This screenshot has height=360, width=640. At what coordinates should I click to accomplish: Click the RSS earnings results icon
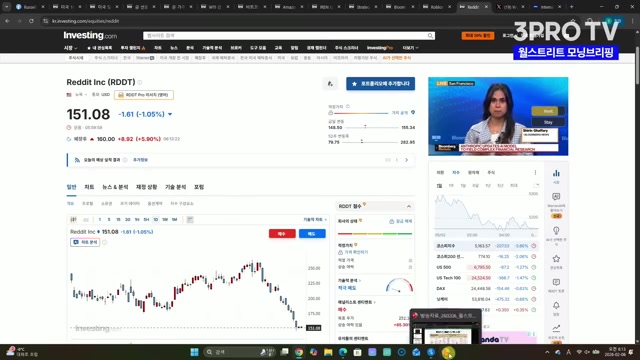[77, 160]
